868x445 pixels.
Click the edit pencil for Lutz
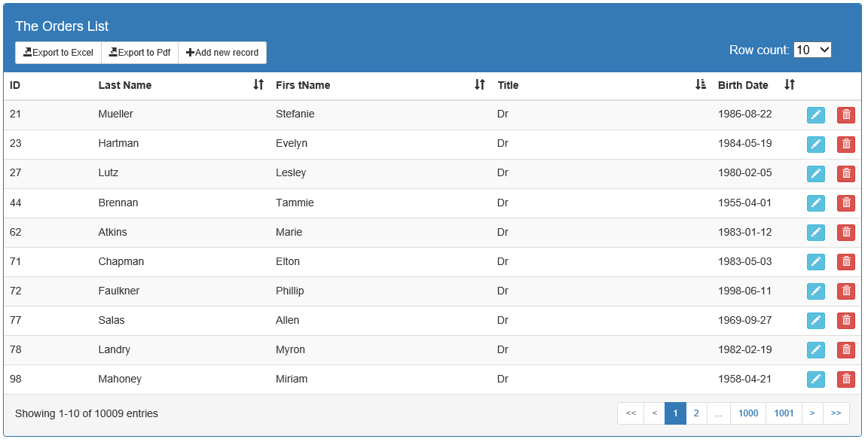(x=815, y=174)
